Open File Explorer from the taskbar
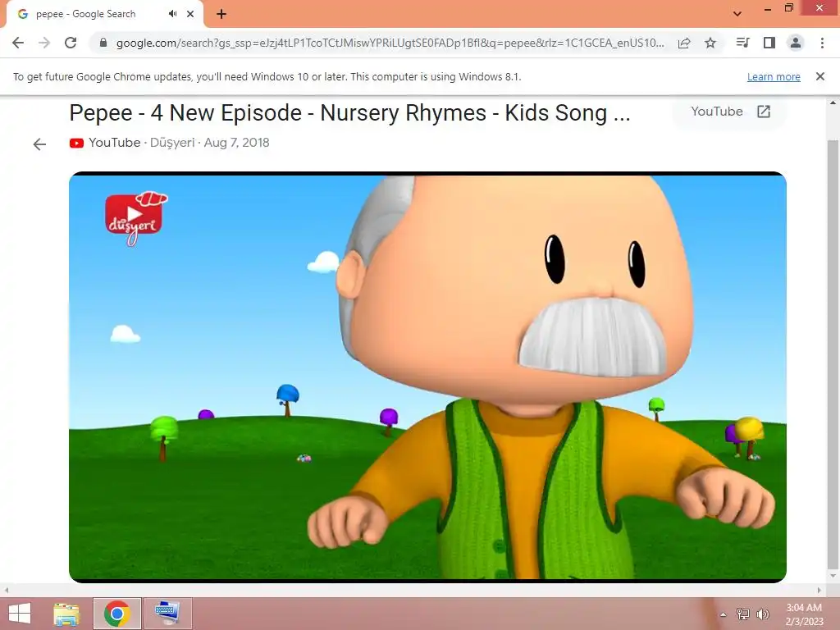The image size is (840, 630). [x=66, y=614]
